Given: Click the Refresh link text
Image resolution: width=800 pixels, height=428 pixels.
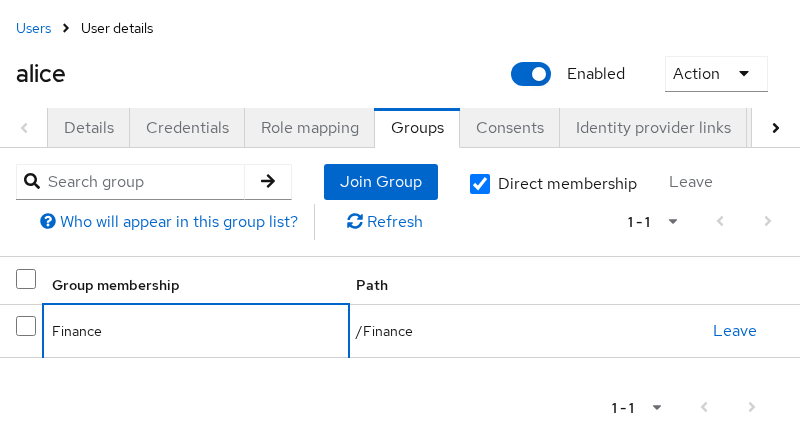Looking at the screenshot, I should click(x=395, y=222).
